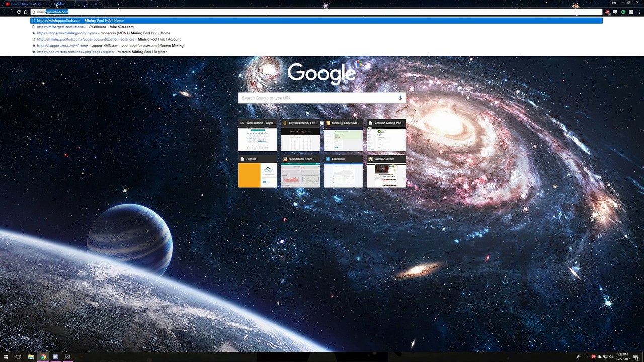Viewport: 644px width, 362px height.
Task: Click the browser forward arrow
Action: [12, 12]
